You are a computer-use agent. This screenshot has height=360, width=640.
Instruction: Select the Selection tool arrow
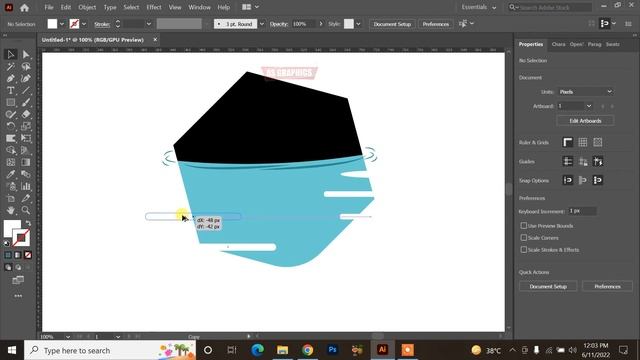point(11,54)
